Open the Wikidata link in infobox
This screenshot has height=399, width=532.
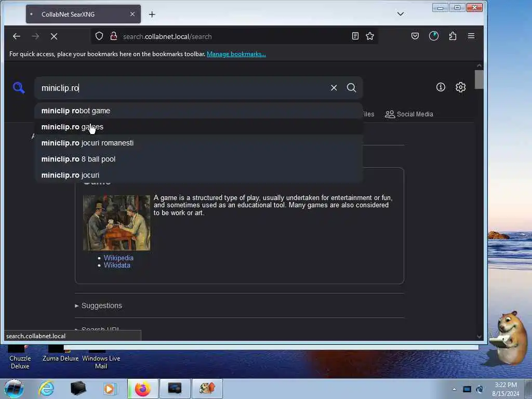coord(117,265)
